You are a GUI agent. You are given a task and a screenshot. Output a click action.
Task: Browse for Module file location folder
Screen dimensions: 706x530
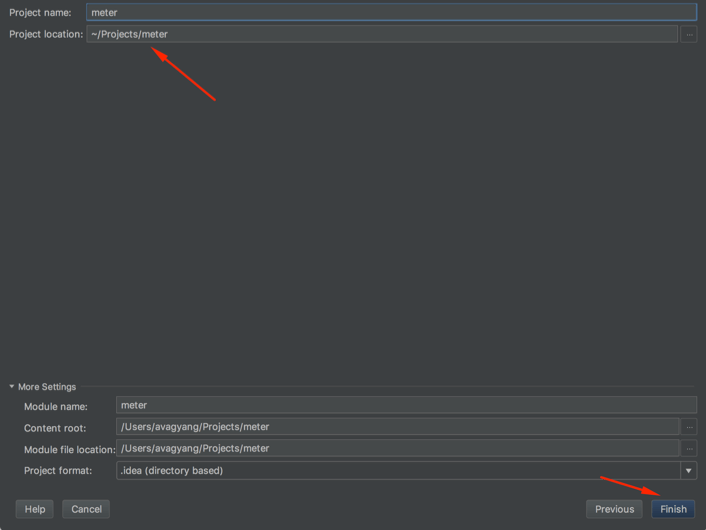coord(689,448)
